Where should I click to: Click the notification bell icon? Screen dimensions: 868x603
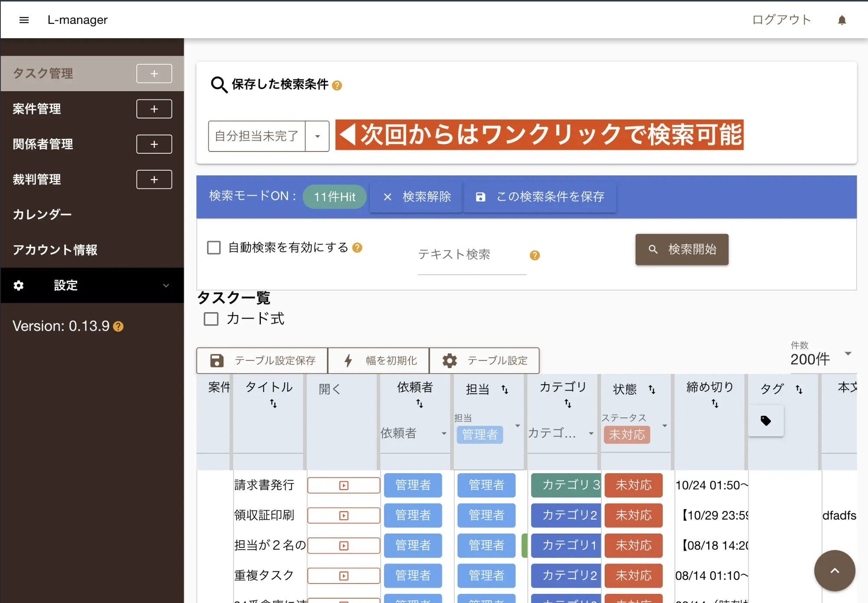coord(842,20)
